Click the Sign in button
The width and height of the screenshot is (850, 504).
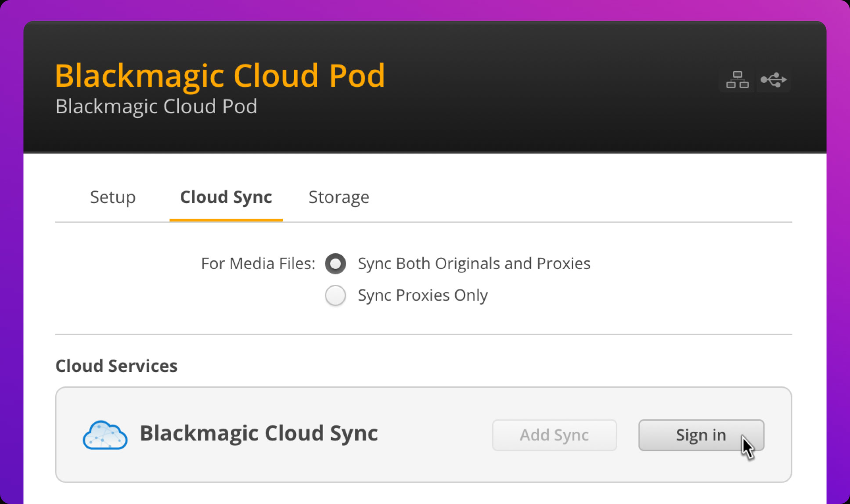[701, 435]
